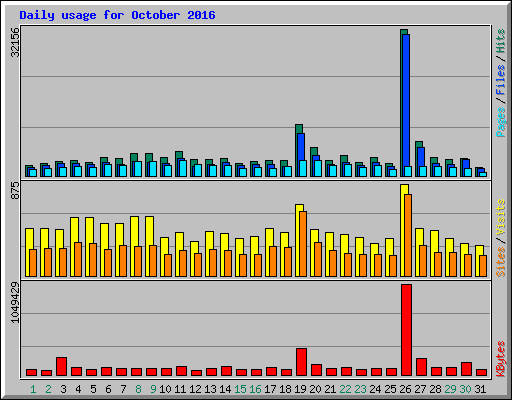512x400 pixels.
Task: Click the "KBytes" legend label
Action: point(501,359)
